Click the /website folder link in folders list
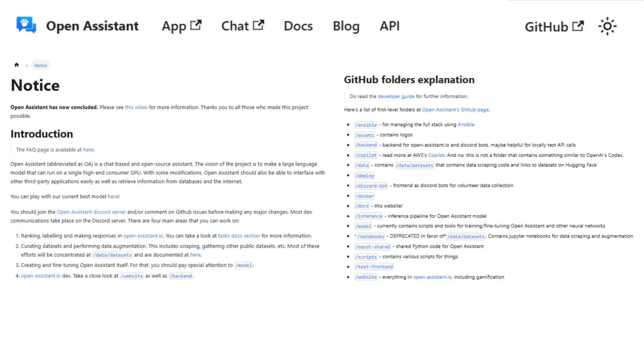 click(366, 277)
